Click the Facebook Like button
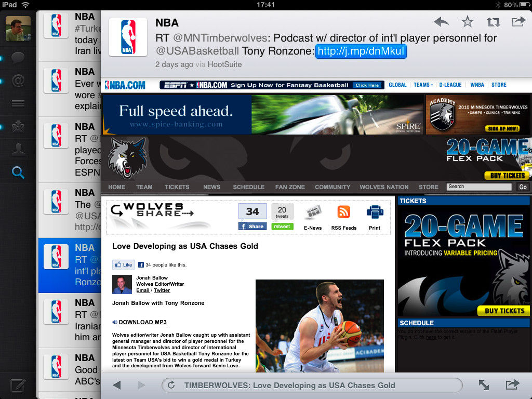The image size is (532, 399). [x=124, y=264]
